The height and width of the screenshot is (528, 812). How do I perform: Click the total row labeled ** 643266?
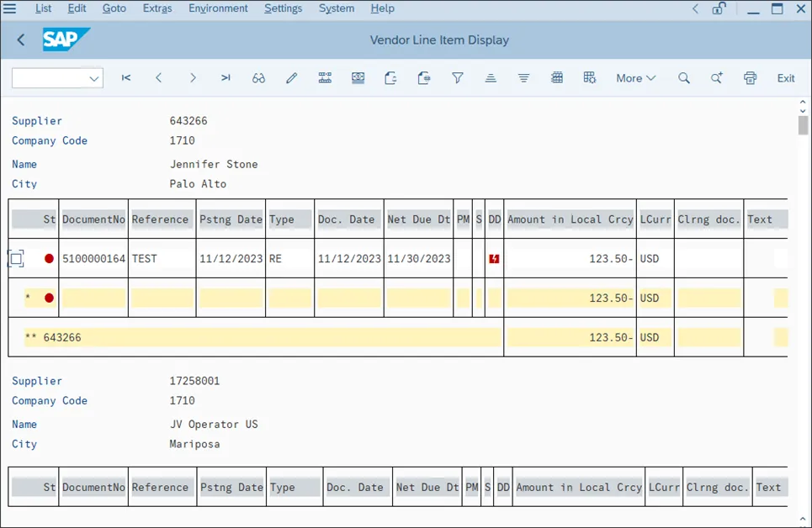pyautogui.click(x=263, y=337)
